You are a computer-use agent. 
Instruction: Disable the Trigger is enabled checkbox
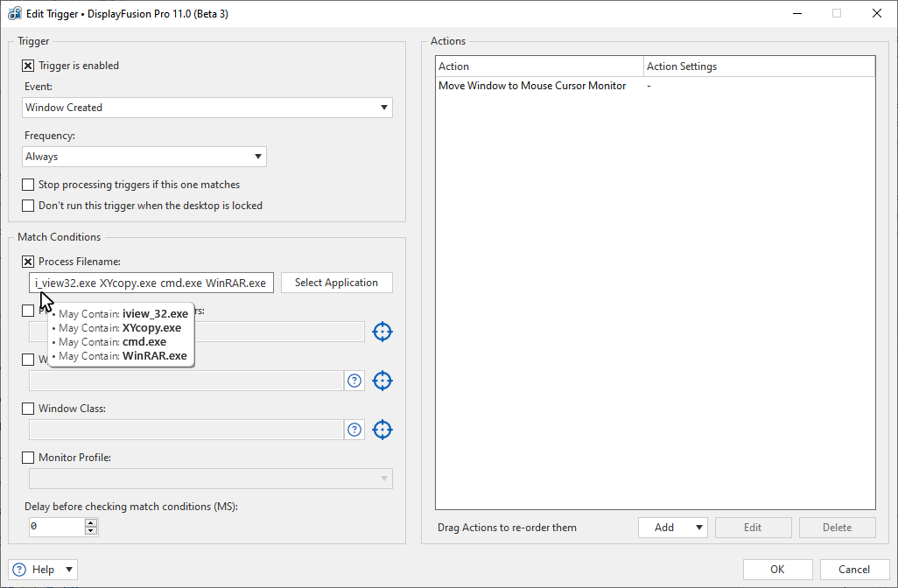(28, 66)
